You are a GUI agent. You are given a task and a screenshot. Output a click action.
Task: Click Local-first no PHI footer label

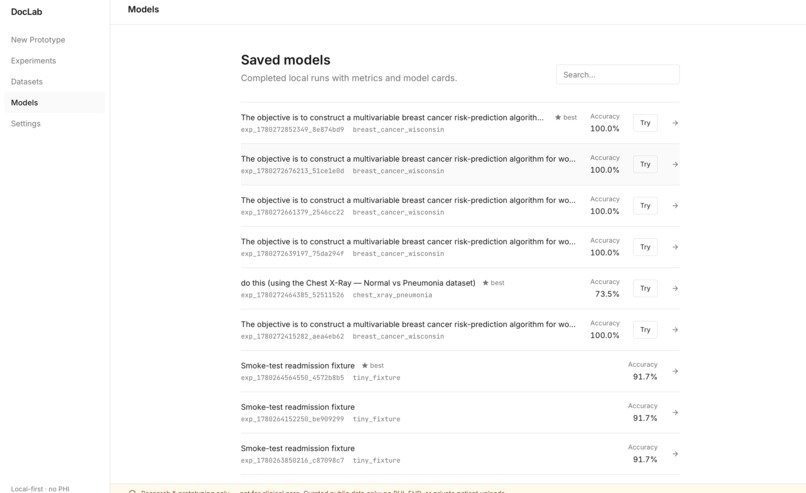click(x=40, y=489)
